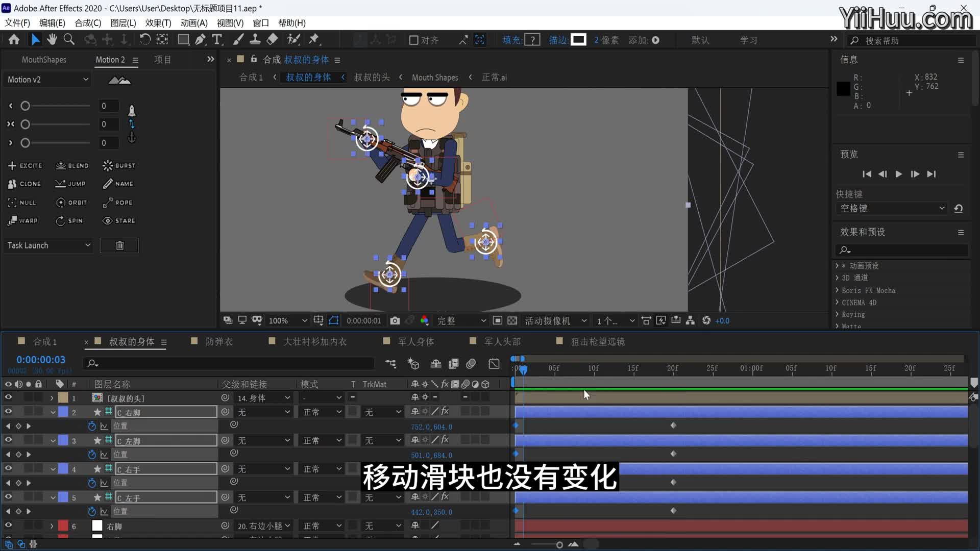The width and height of the screenshot is (980, 551).
Task: Click the trash delete icon in Motion 2
Action: (x=119, y=245)
